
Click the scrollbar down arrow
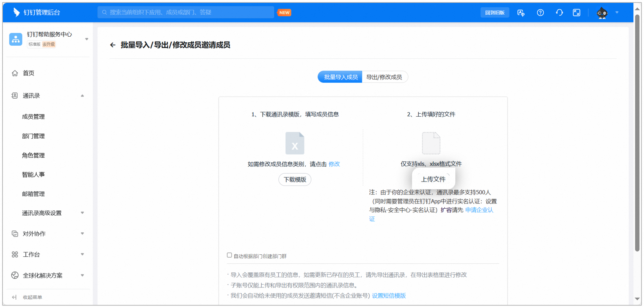637,300
